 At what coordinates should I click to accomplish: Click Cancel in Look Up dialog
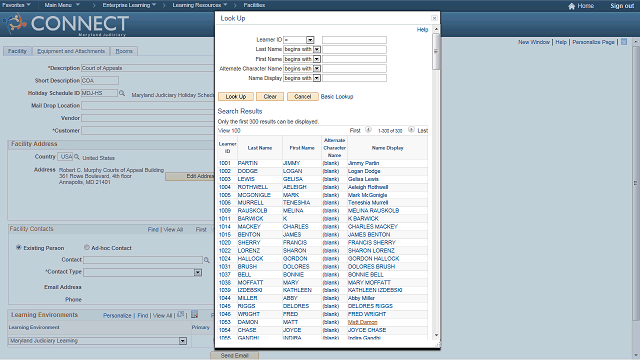[302, 97]
